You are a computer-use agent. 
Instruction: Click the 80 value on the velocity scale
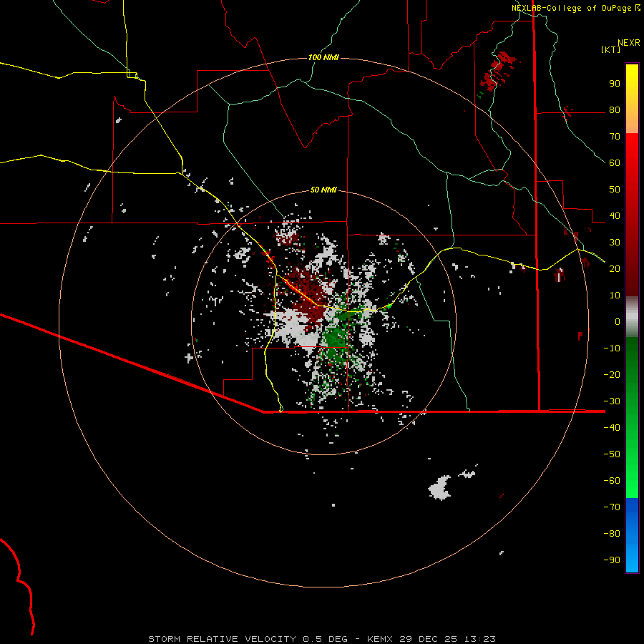pyautogui.click(x=615, y=110)
